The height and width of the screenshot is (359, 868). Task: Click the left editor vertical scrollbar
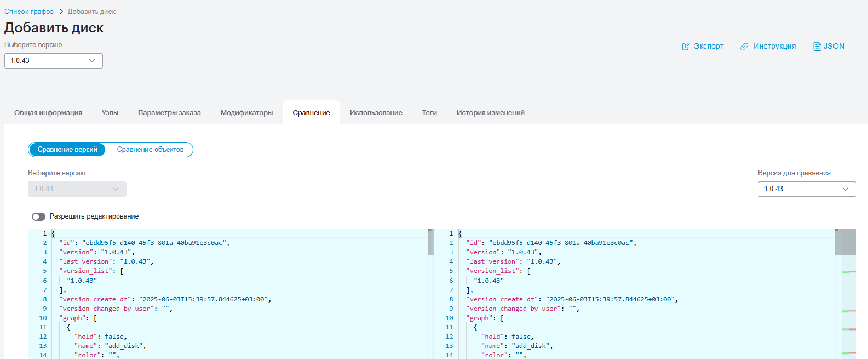(430, 294)
